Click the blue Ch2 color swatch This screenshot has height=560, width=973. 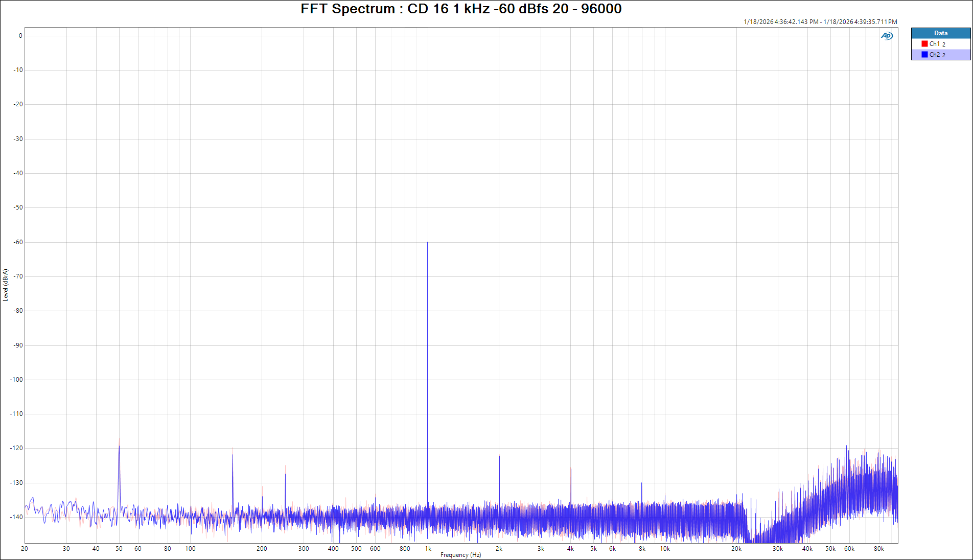[x=924, y=55]
